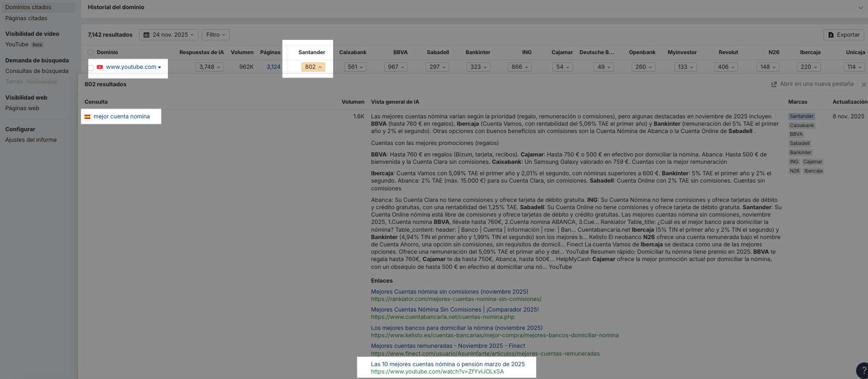Click the help question mark icon

(x=863, y=370)
